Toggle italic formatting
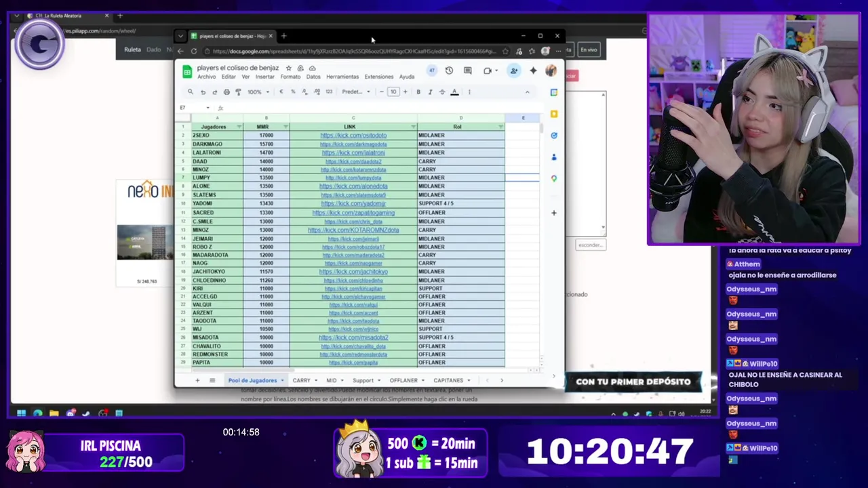Viewport: 868px width, 488px height. [430, 92]
